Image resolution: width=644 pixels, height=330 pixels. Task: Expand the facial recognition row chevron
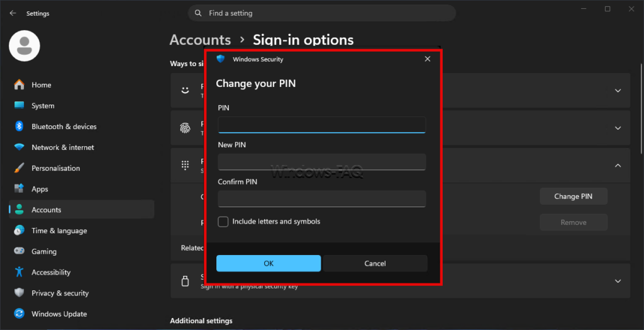[x=618, y=91]
